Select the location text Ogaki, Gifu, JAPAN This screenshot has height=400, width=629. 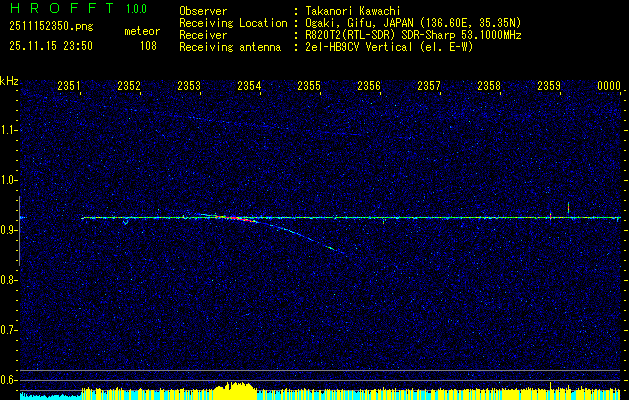point(357,23)
